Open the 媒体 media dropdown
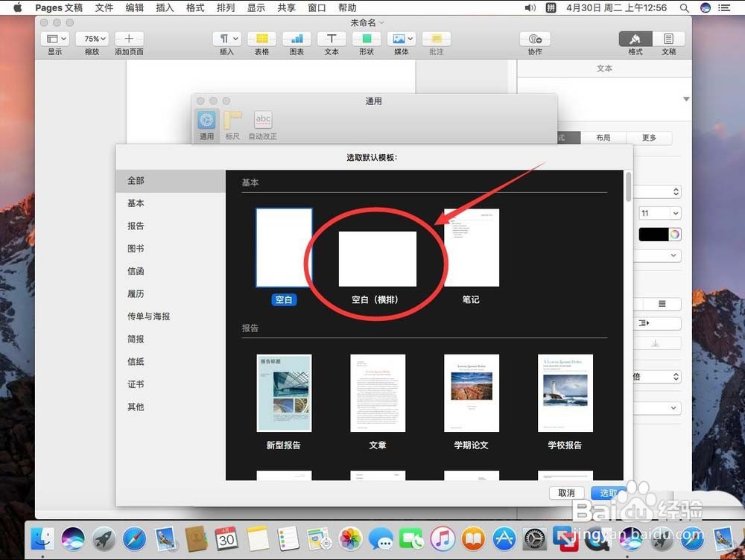Viewport: 745px width, 560px height. pyautogui.click(x=402, y=39)
